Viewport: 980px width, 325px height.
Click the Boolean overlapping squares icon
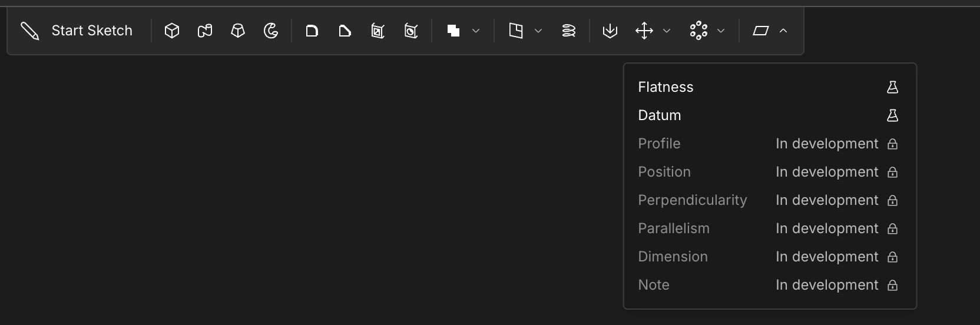tap(453, 31)
